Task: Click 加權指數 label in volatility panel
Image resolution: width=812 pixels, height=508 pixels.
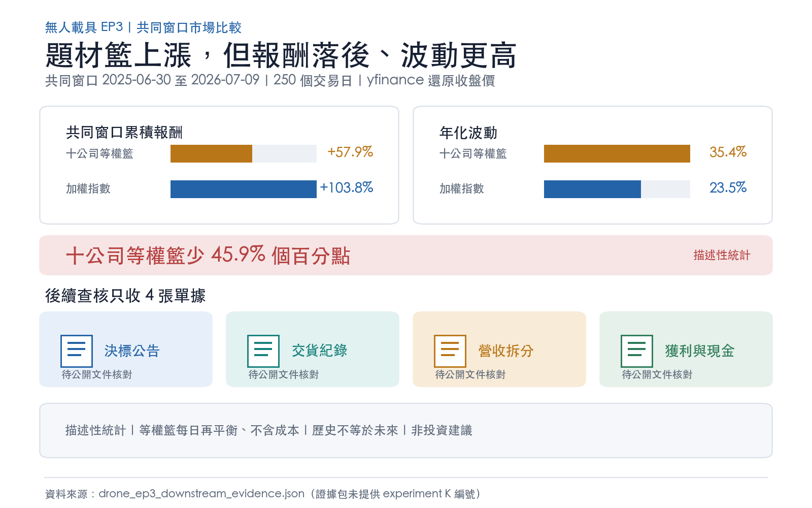Action: coord(462,188)
